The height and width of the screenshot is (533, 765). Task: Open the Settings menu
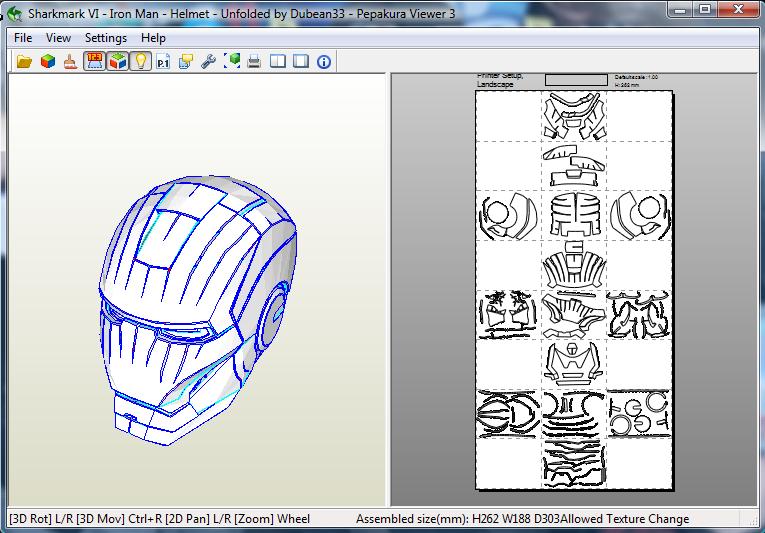pyautogui.click(x=106, y=38)
